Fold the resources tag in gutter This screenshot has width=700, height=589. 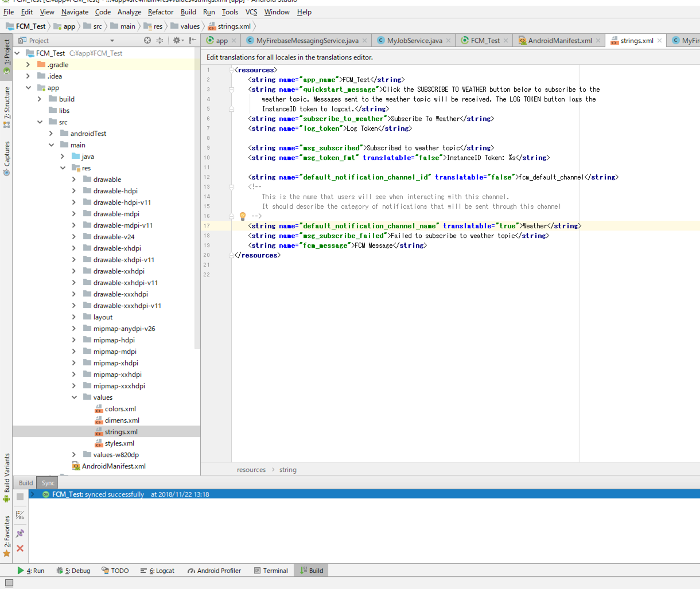pos(232,70)
